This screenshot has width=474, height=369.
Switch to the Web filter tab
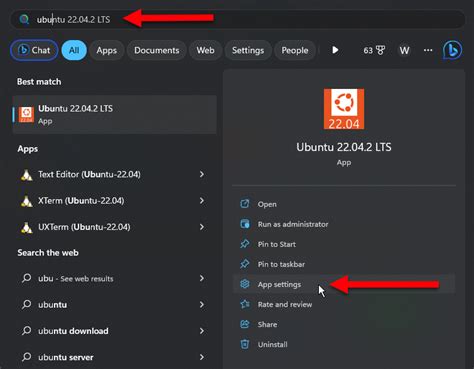click(x=205, y=50)
